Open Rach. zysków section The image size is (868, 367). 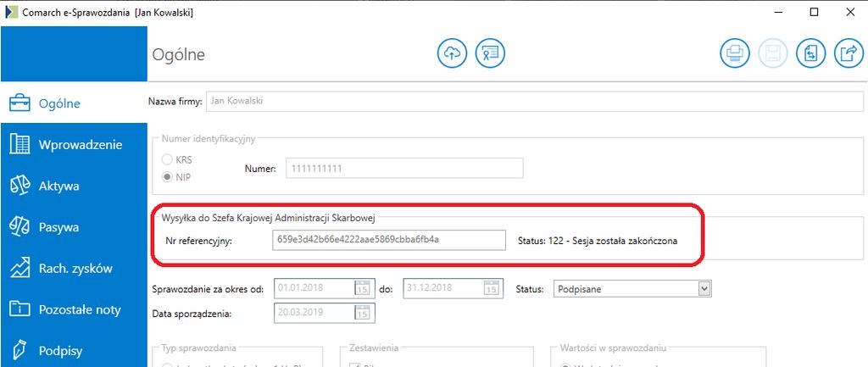(x=74, y=269)
